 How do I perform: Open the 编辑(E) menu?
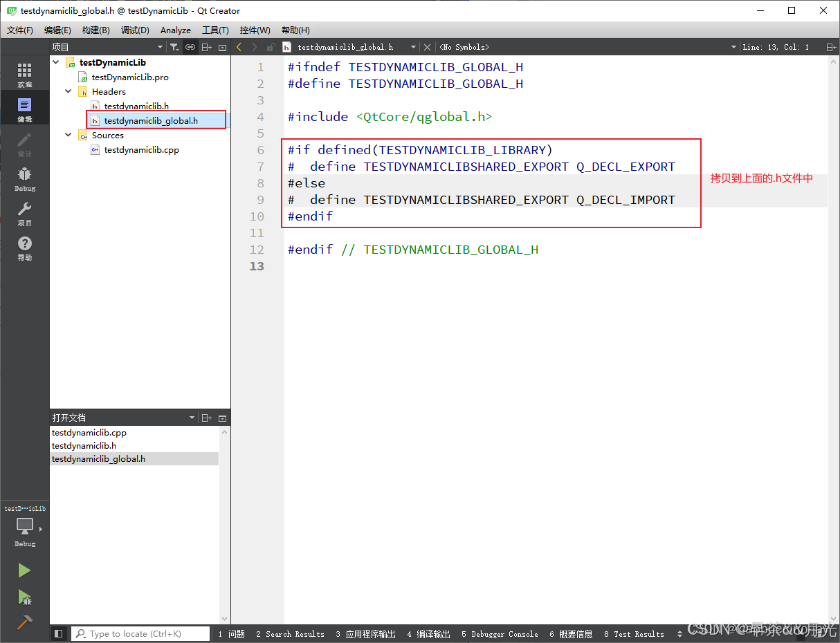click(57, 30)
